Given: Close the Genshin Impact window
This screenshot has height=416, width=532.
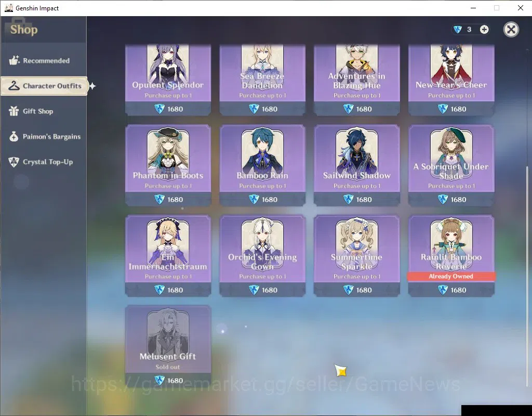Looking at the screenshot, I should [x=520, y=8].
